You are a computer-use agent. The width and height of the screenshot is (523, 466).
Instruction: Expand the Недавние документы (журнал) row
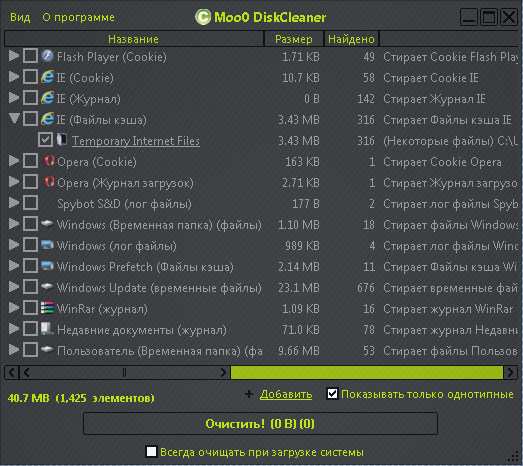click(13, 329)
